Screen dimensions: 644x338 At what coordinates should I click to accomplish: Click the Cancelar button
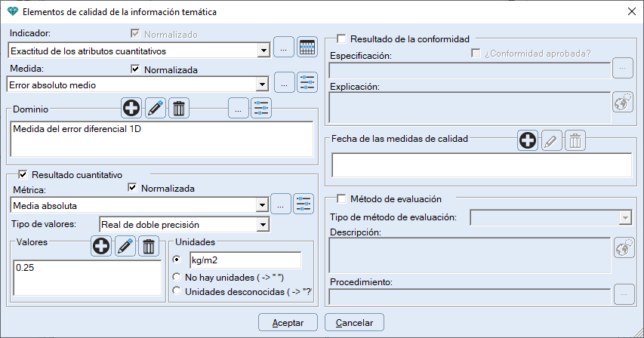click(354, 322)
